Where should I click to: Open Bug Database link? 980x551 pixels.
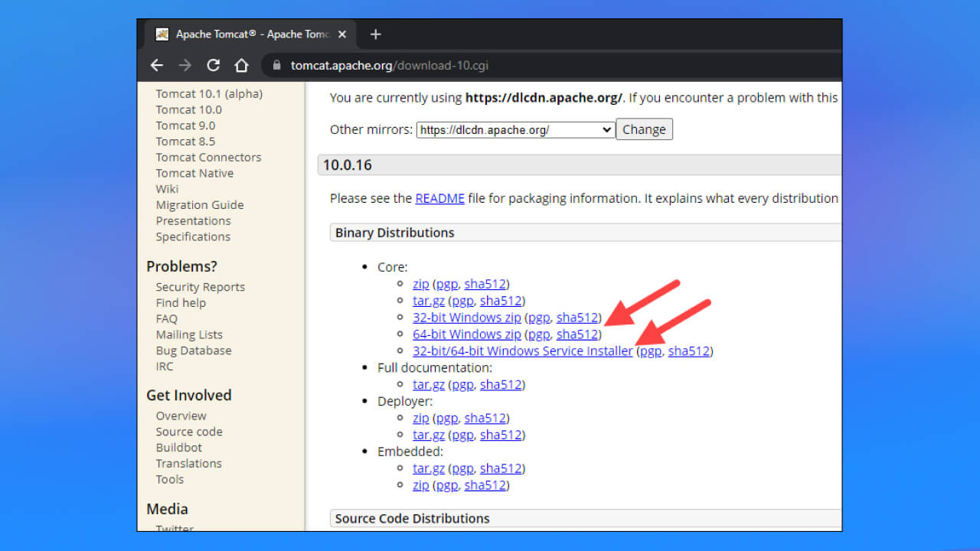[194, 350]
